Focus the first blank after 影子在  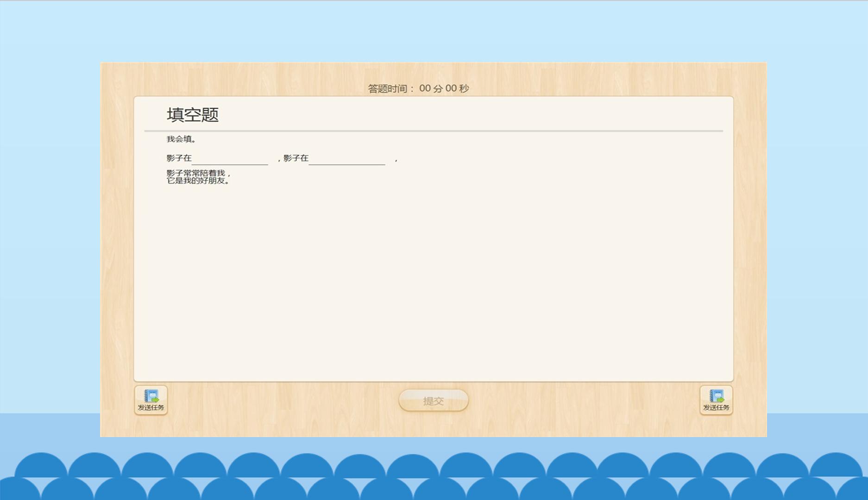click(230, 159)
